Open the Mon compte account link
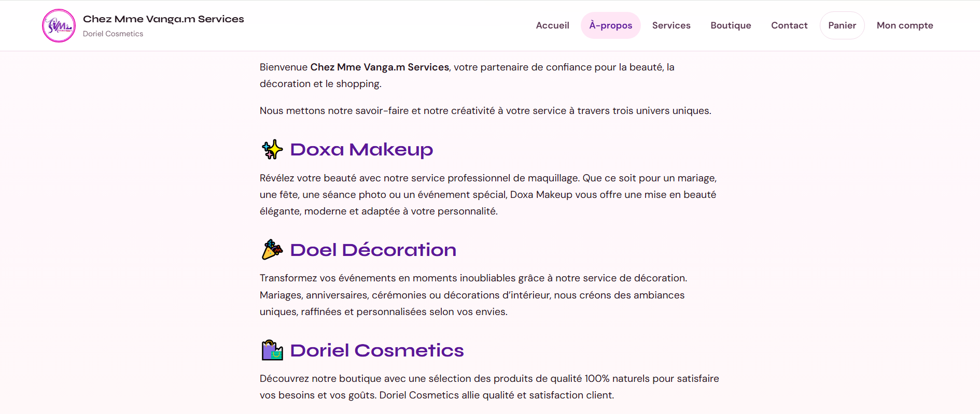 click(x=905, y=25)
